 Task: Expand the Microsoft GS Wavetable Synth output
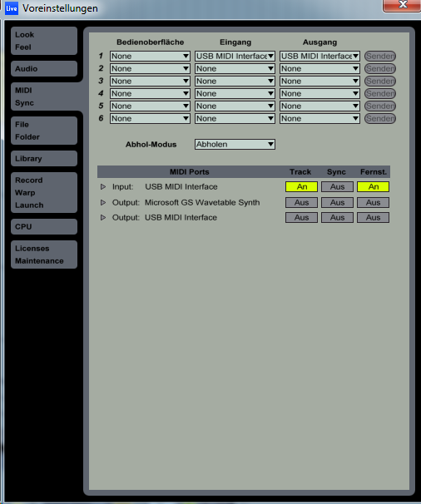point(103,202)
